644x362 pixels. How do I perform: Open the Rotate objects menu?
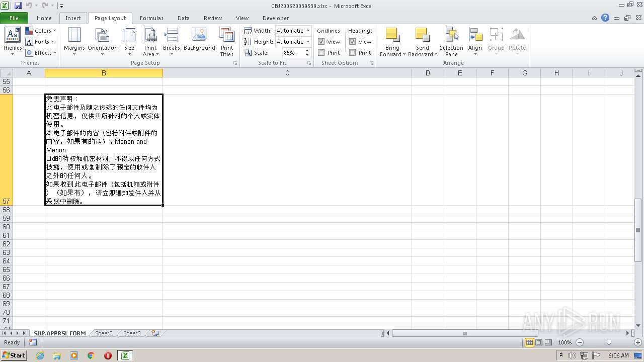coord(517,41)
